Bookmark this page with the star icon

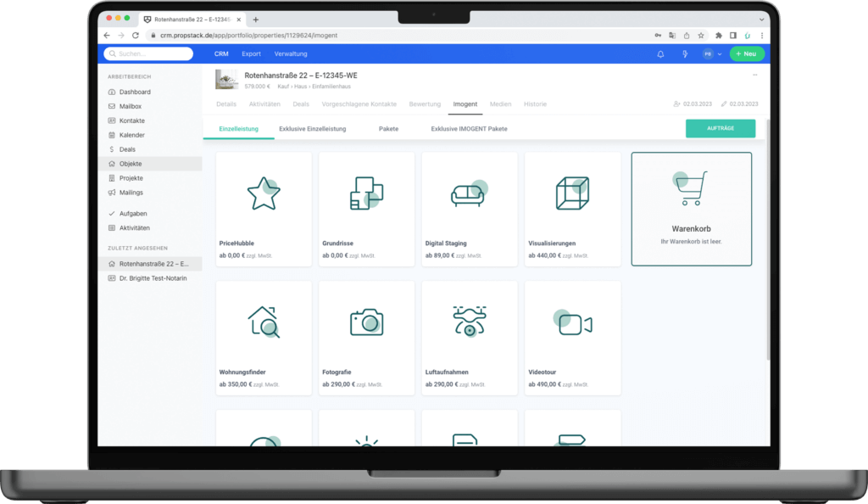[701, 36]
